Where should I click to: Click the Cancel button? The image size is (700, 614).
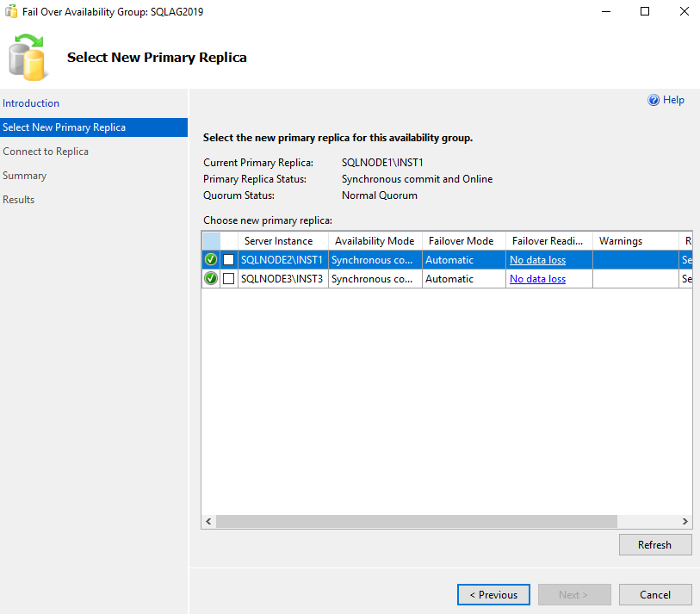(655, 595)
